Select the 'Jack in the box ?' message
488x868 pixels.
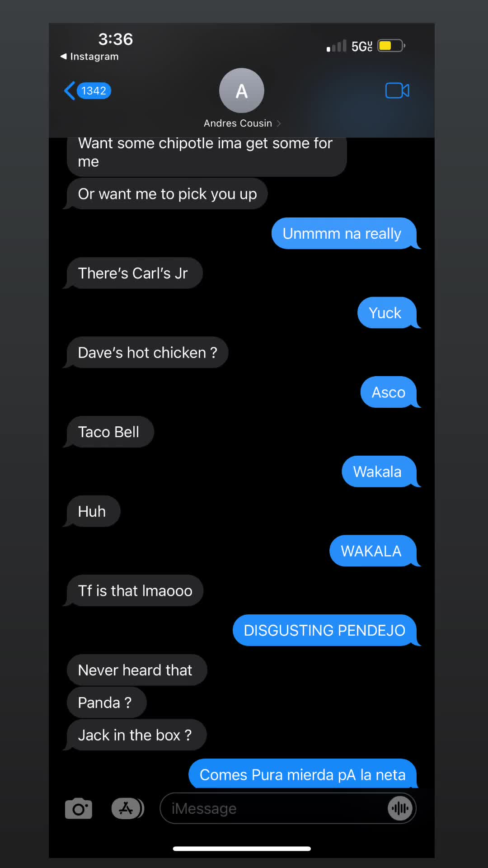(x=135, y=735)
